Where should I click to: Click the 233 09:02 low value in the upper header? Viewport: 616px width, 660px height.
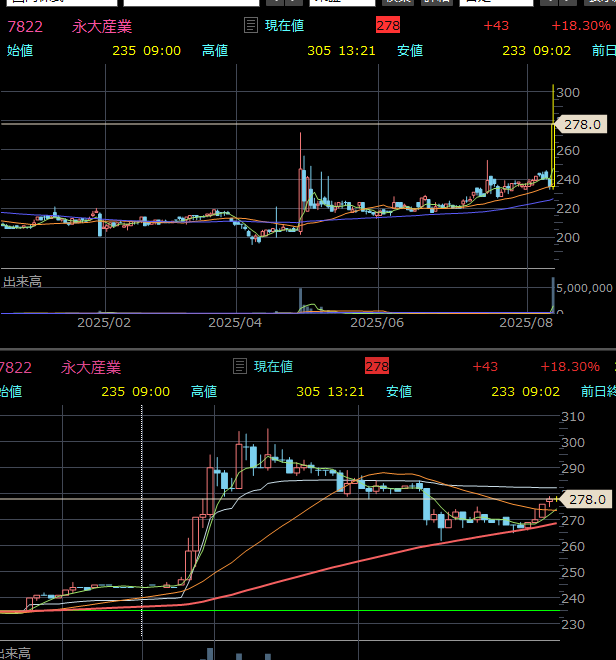click(536, 51)
